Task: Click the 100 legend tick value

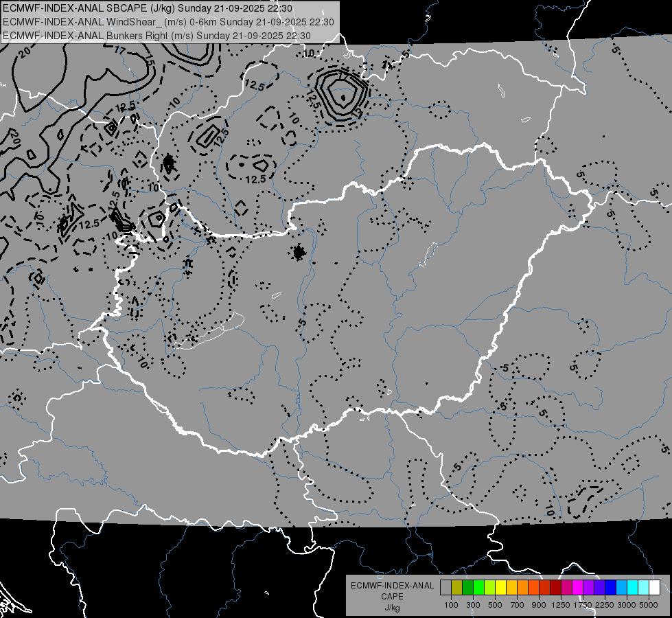Action: click(x=451, y=605)
